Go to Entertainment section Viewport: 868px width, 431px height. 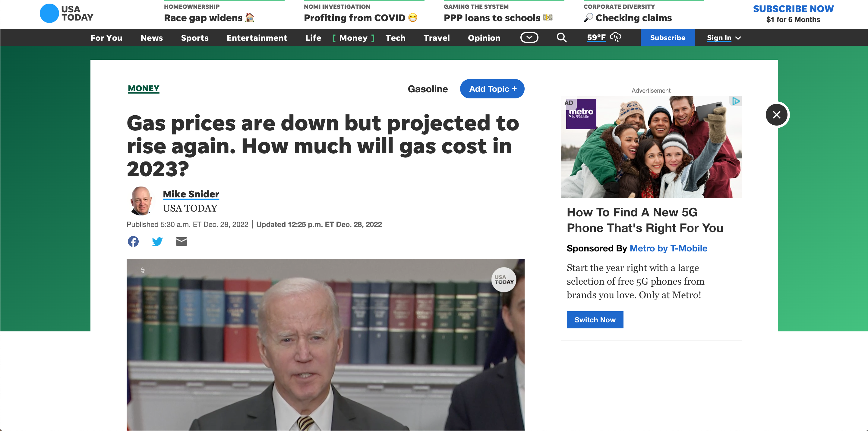pyautogui.click(x=257, y=38)
